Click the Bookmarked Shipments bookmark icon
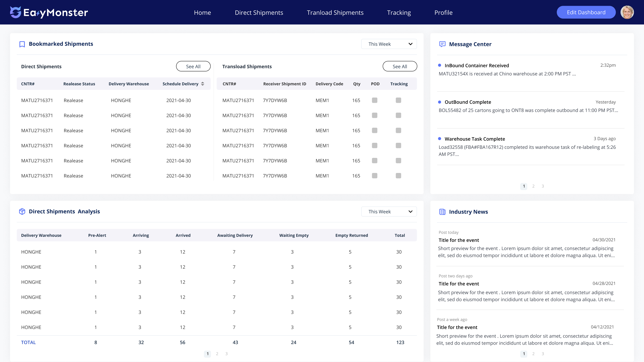Screen dimensions: 644x362 tap(22, 44)
